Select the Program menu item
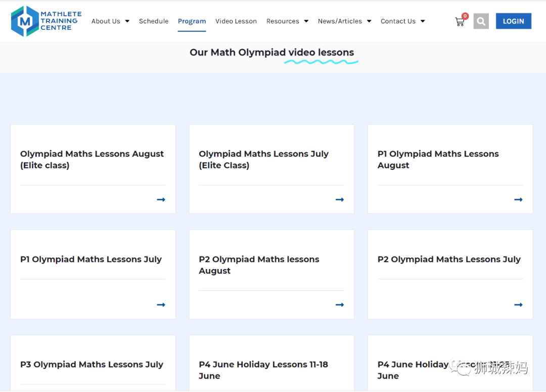 pos(192,21)
